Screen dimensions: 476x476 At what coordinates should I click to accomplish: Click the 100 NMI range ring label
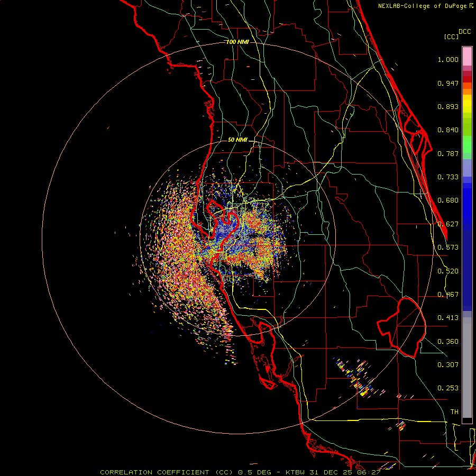tap(237, 42)
